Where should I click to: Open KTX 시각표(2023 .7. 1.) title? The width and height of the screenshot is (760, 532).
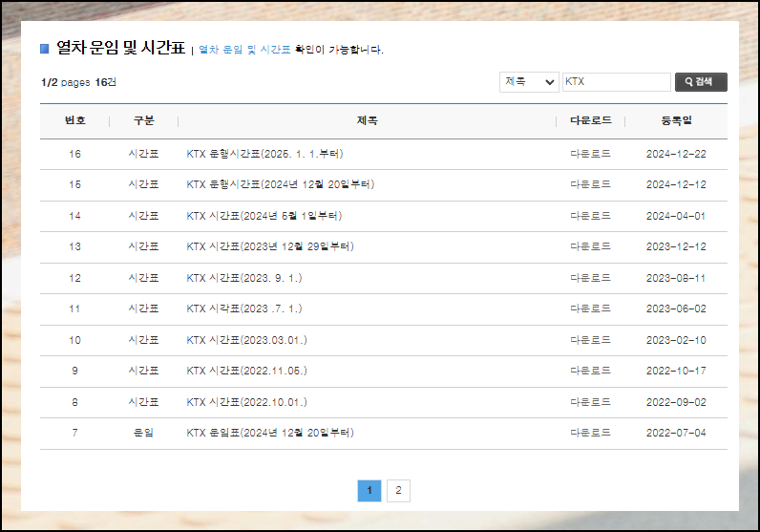244,309
